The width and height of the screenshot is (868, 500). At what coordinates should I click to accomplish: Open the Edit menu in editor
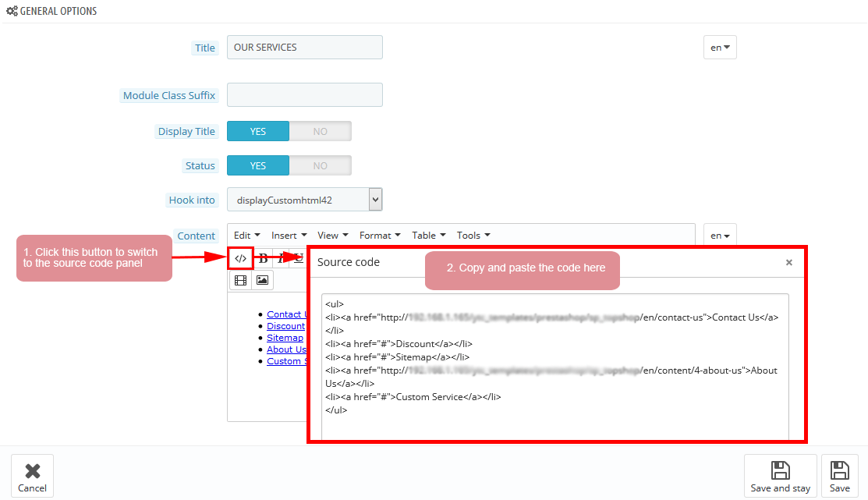click(x=246, y=236)
